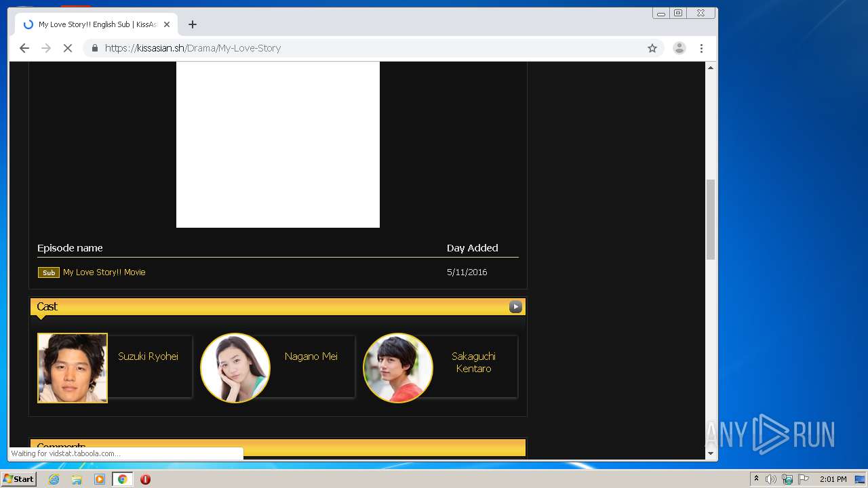
Task: Open the network tray icon
Action: [x=787, y=479]
